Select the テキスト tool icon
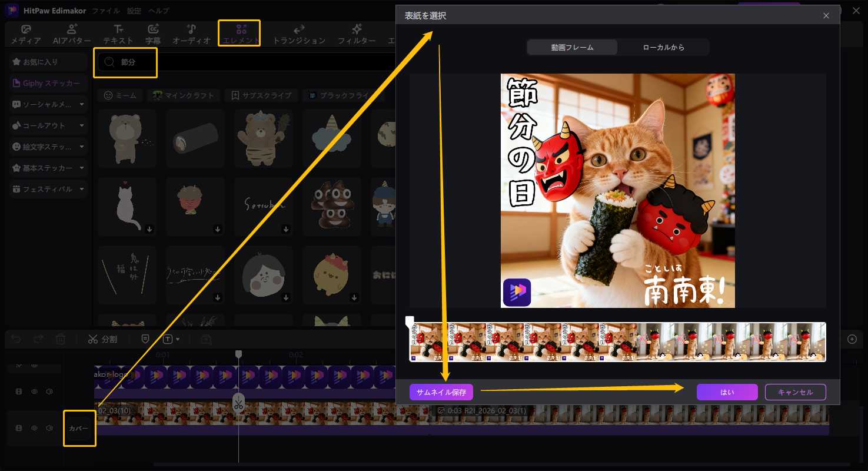Image resolution: width=868 pixels, height=471 pixels. [118, 34]
